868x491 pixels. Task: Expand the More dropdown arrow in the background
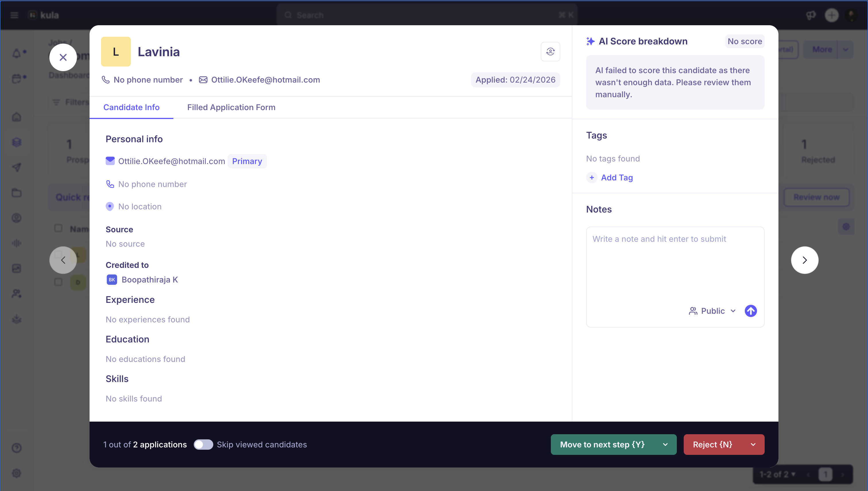coord(845,50)
